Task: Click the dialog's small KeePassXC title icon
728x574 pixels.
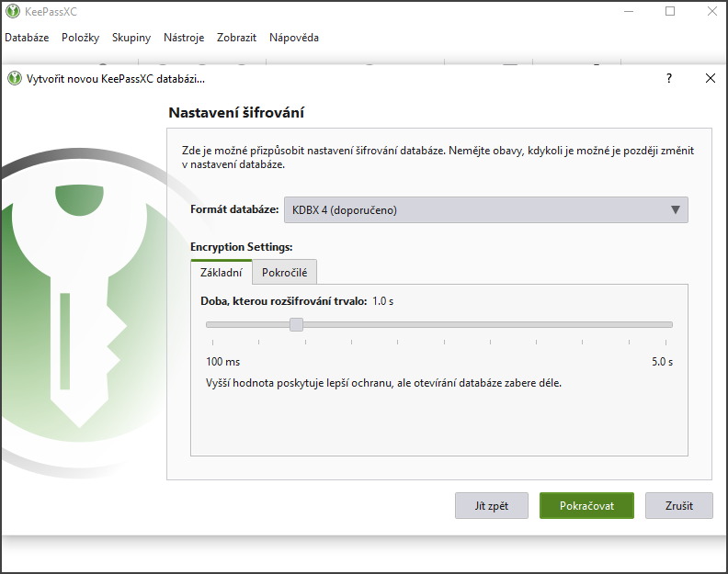Action: point(14,78)
